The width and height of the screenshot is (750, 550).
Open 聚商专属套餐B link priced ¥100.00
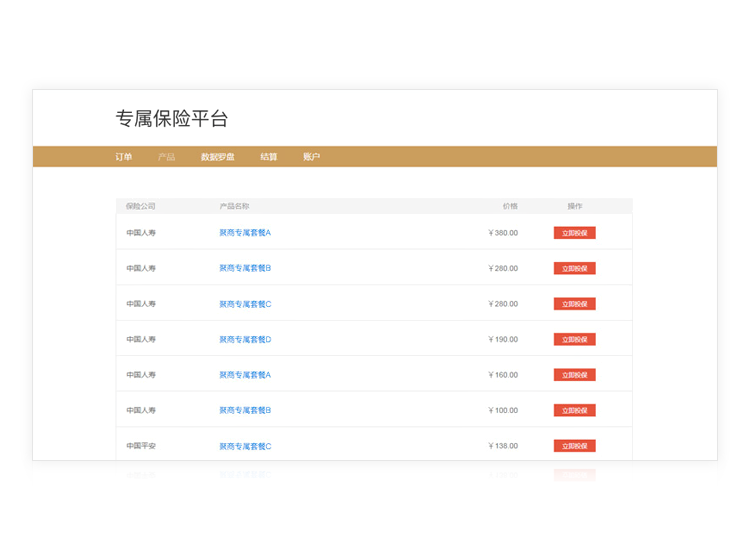(x=245, y=410)
